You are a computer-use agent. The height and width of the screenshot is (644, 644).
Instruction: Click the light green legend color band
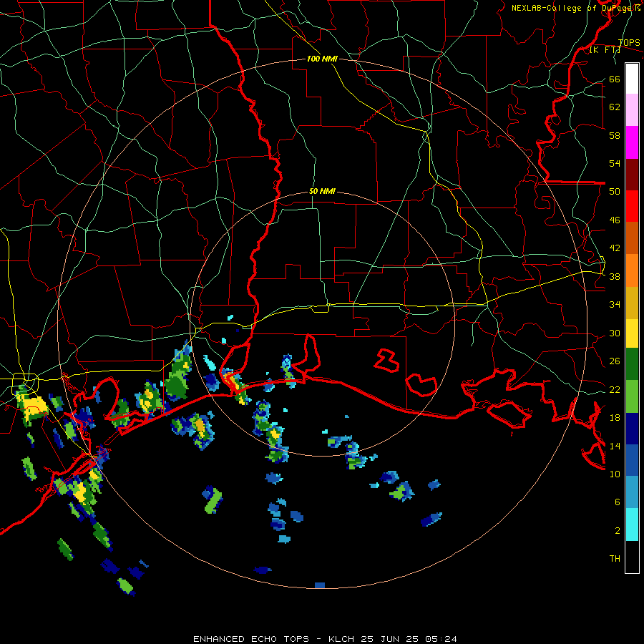632,396
